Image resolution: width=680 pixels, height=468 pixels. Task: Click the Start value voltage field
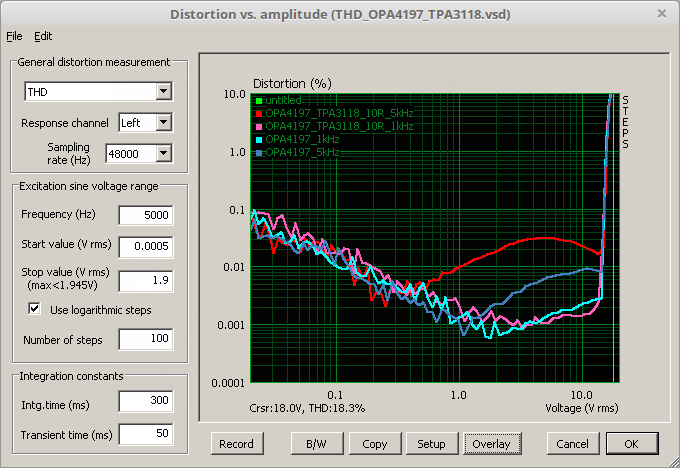(x=145, y=246)
